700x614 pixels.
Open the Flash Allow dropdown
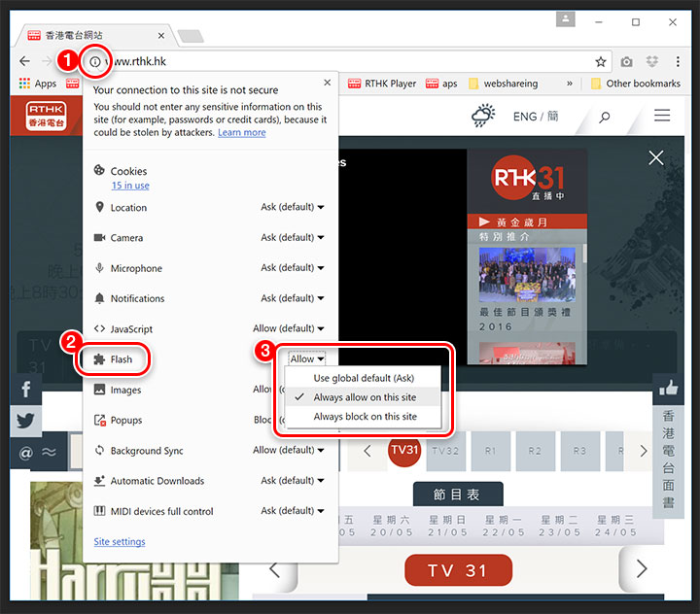307,358
